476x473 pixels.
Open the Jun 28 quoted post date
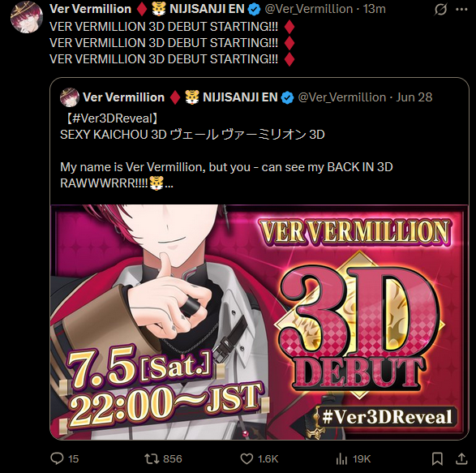(x=414, y=97)
